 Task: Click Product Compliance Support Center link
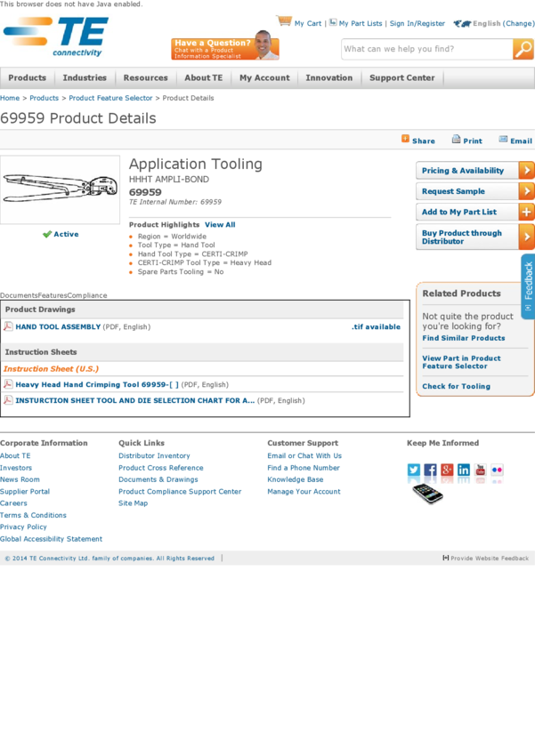180,491
